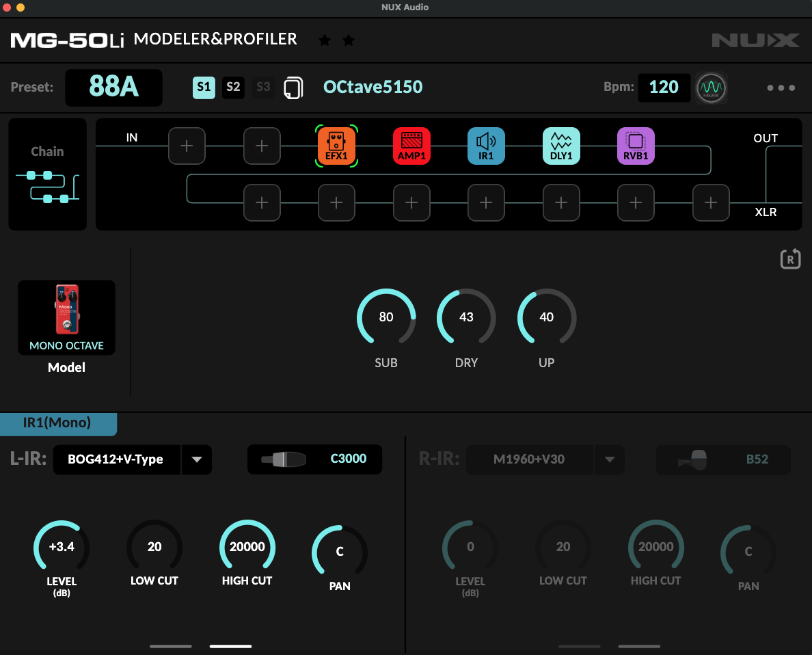
Task: Click the Bpm 120 value field
Action: point(664,87)
